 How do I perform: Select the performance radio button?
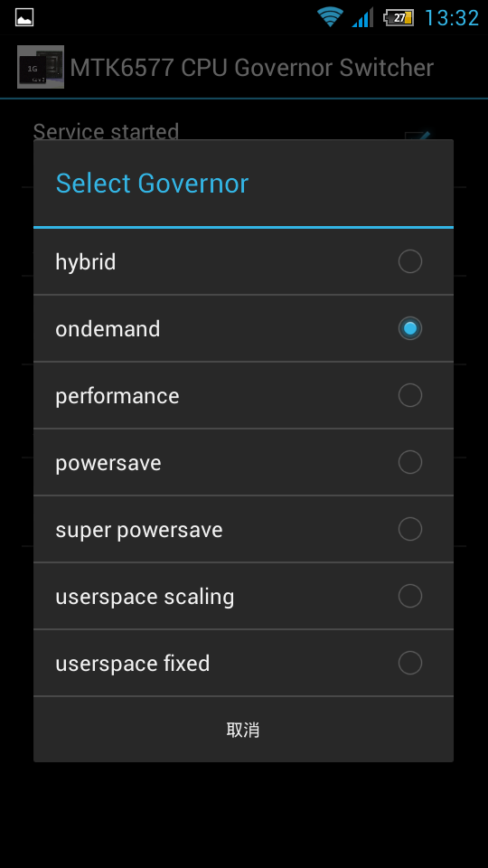click(410, 395)
